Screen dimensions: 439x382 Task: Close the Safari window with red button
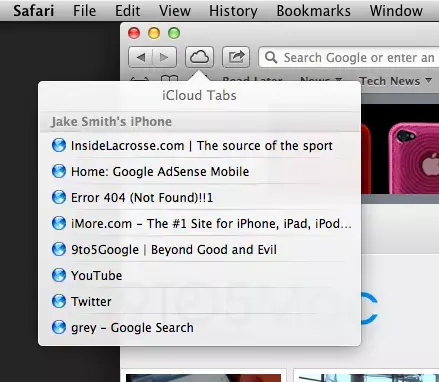coord(134,33)
